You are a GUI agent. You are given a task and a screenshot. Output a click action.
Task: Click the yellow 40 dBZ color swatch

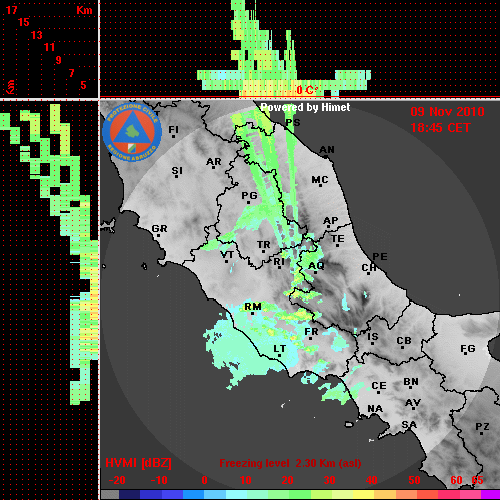[x=364, y=495]
